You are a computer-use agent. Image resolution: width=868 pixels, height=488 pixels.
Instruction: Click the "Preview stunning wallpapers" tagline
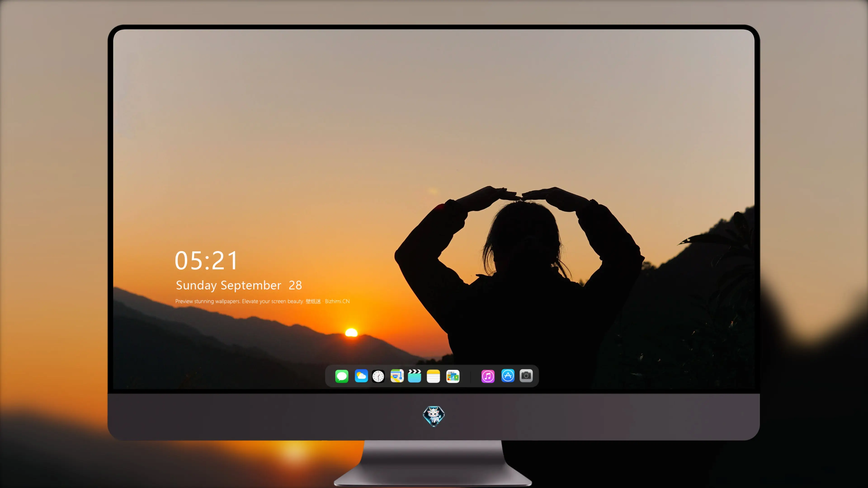click(x=262, y=301)
